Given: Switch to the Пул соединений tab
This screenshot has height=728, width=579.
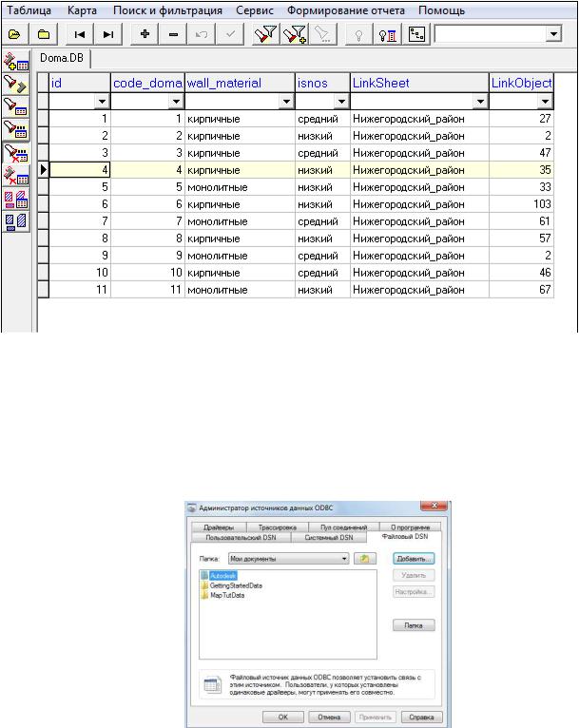Looking at the screenshot, I should [343, 527].
